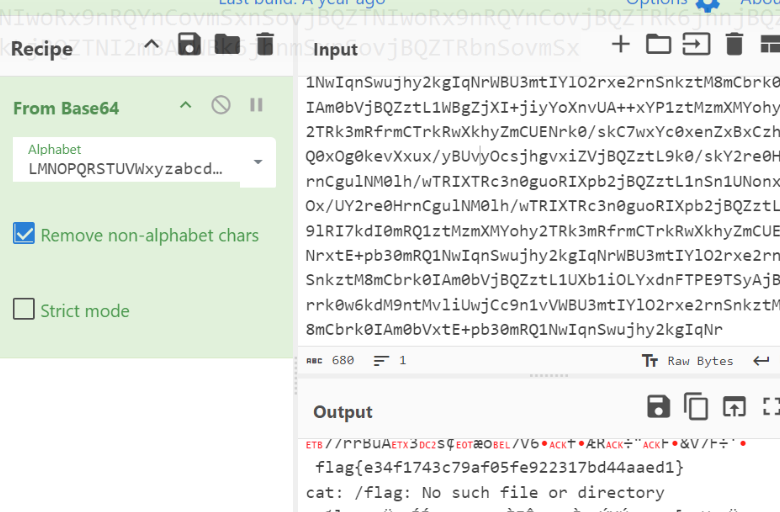This screenshot has width=780, height=512.
Task: Copy raw output to clipboard
Action: point(696,406)
